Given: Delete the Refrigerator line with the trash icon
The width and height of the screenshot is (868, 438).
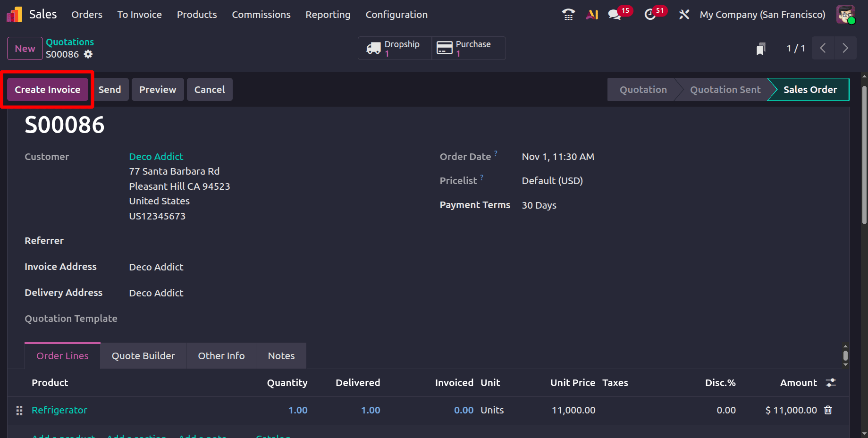Looking at the screenshot, I should pyautogui.click(x=828, y=410).
